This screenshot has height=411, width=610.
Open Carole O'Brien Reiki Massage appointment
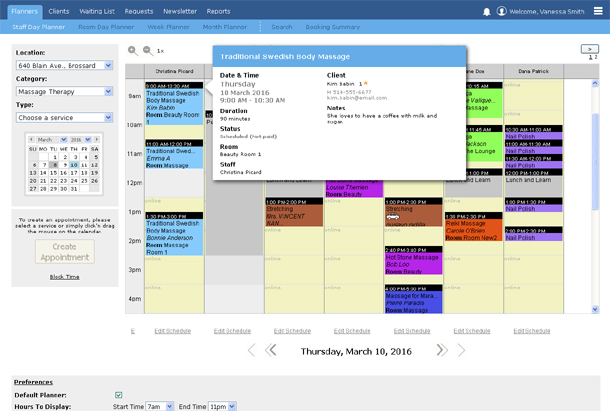point(473,227)
